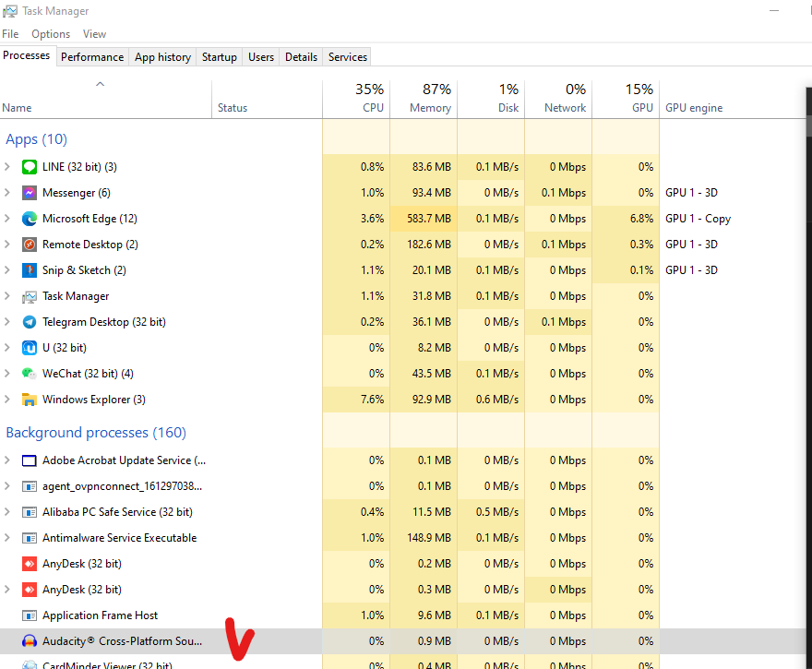Expand the Windows Explorer (3) group

coord(7,400)
